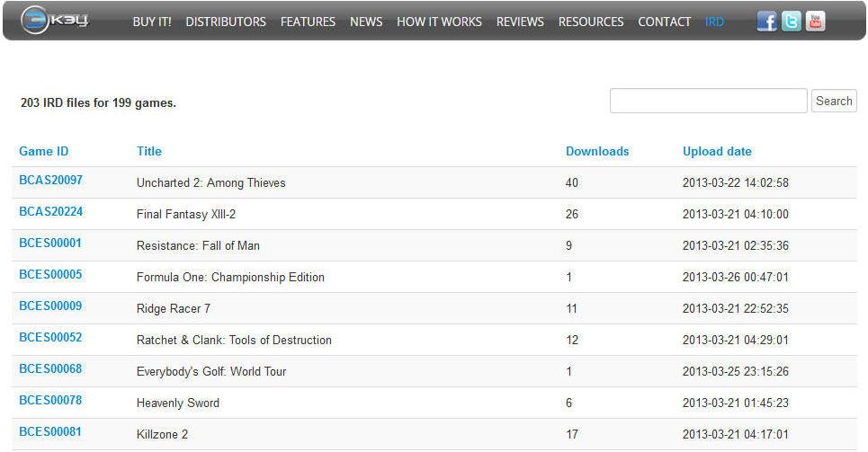Image resolution: width=868 pixels, height=452 pixels.
Task: Select the title Heavenly Sword
Action: click(178, 403)
